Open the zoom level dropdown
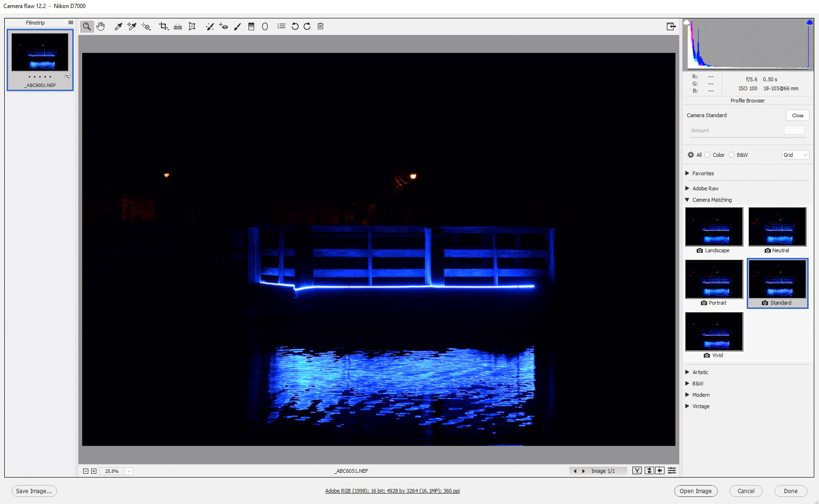This screenshot has height=504, width=819. click(129, 471)
